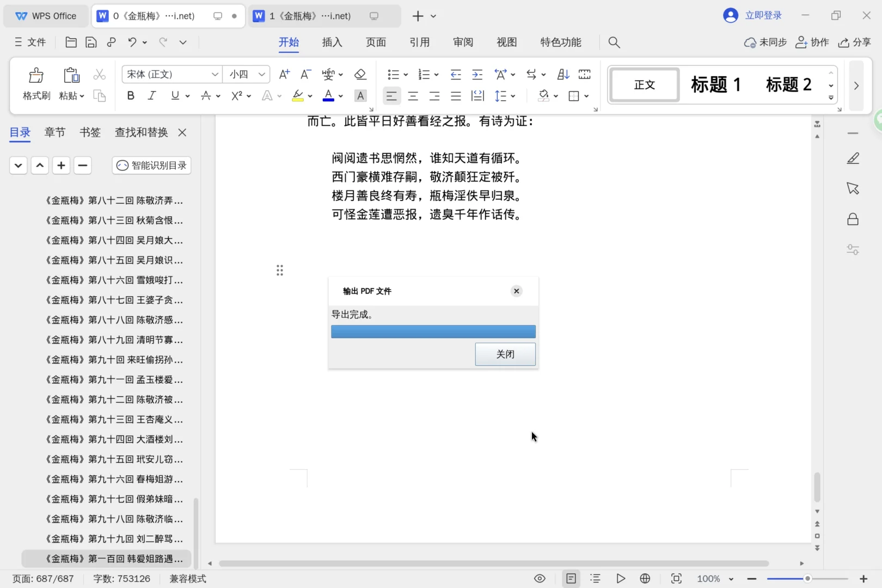Click the character shading A icon
This screenshot has height=588, width=882.
pos(360,96)
